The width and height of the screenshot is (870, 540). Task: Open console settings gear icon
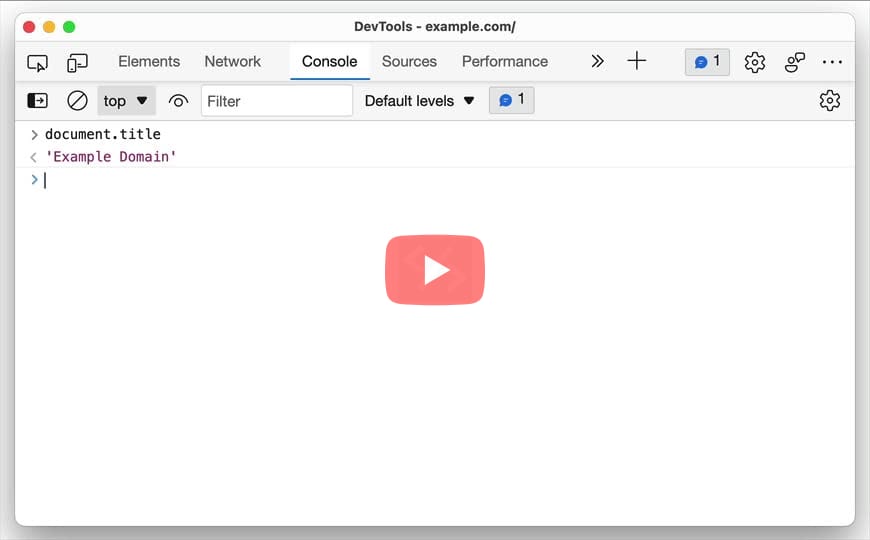tap(829, 100)
